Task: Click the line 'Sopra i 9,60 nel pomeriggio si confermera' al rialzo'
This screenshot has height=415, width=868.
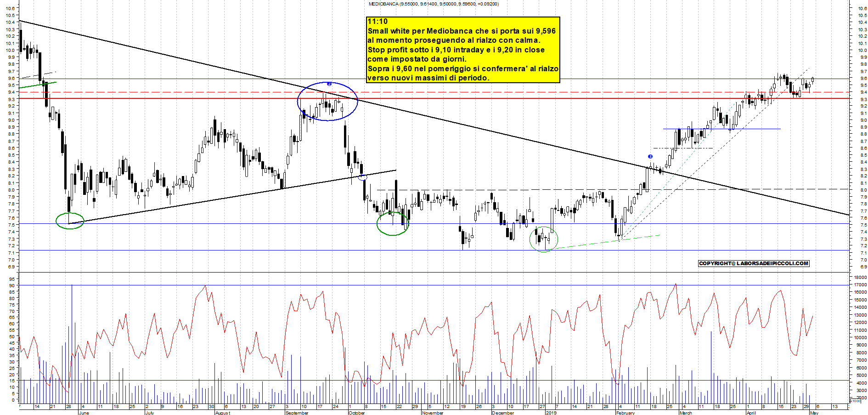Action: click(463, 68)
